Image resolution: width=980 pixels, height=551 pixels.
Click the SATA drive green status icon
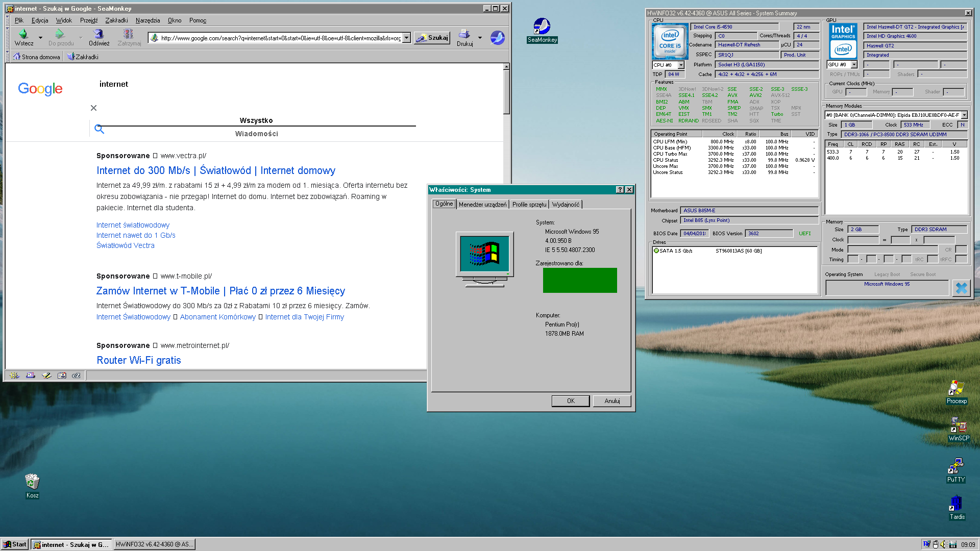656,251
